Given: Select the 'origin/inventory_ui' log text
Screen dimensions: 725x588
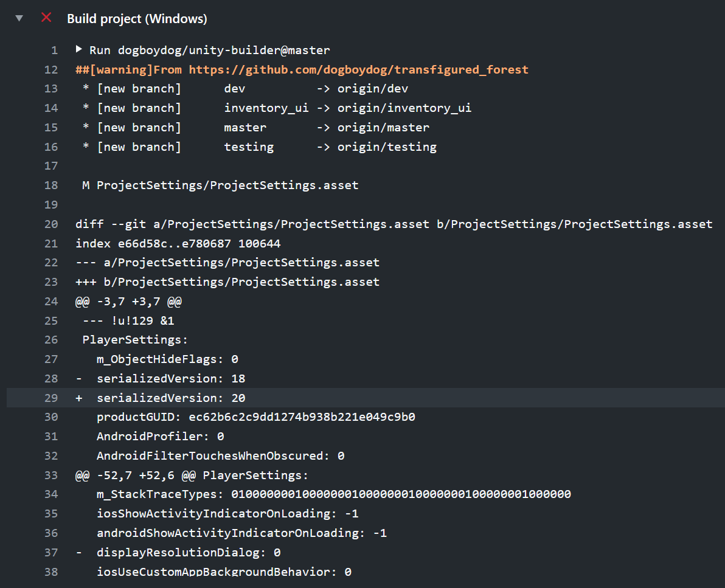Looking at the screenshot, I should (x=404, y=108).
